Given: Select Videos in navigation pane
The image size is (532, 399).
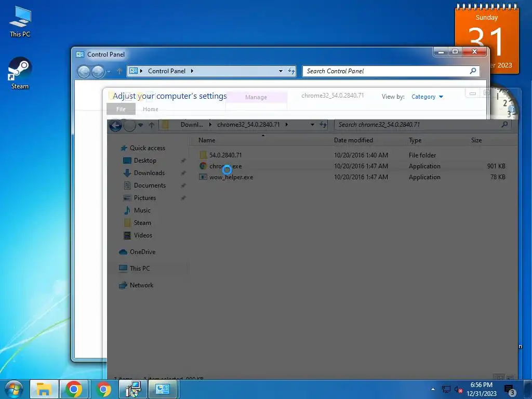Looking at the screenshot, I should coord(143,235).
